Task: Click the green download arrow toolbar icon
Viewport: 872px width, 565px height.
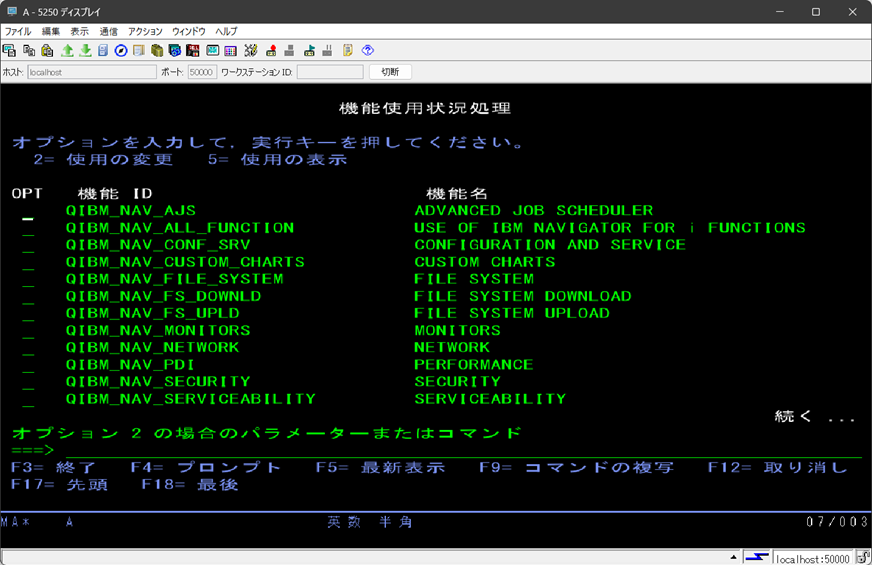Action: pyautogui.click(x=85, y=50)
